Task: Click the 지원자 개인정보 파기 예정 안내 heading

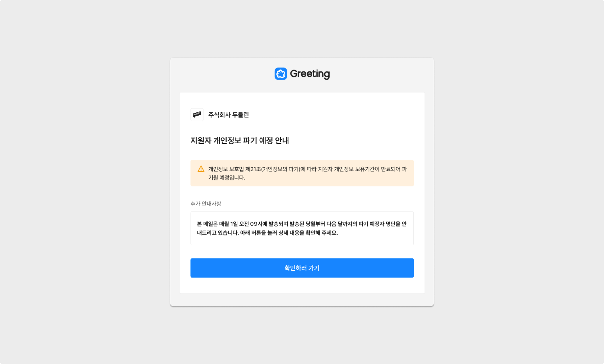Action: pyautogui.click(x=240, y=141)
